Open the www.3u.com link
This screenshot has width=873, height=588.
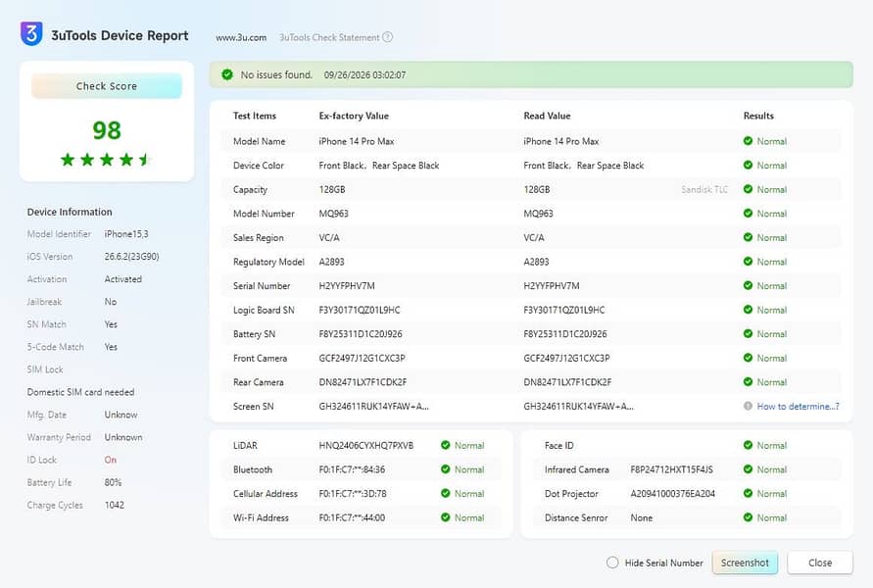click(241, 38)
